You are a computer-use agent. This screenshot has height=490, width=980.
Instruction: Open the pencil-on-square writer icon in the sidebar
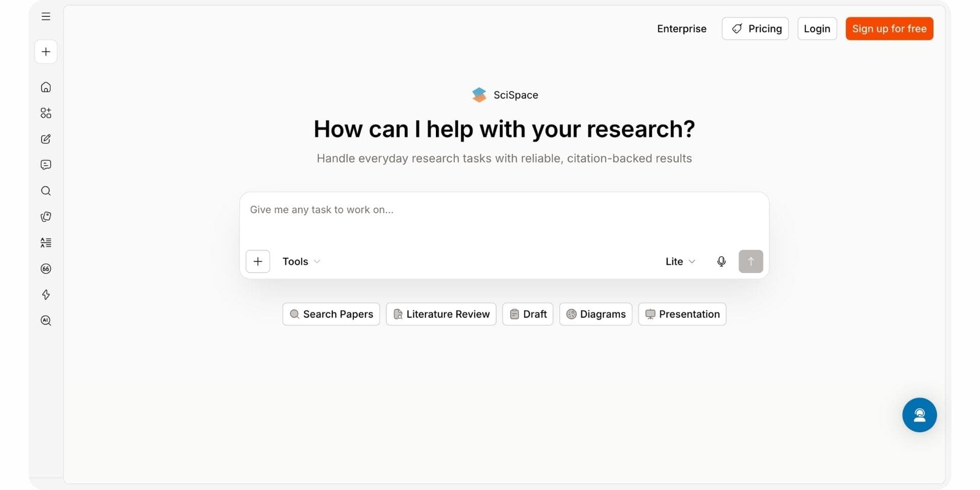pos(46,139)
